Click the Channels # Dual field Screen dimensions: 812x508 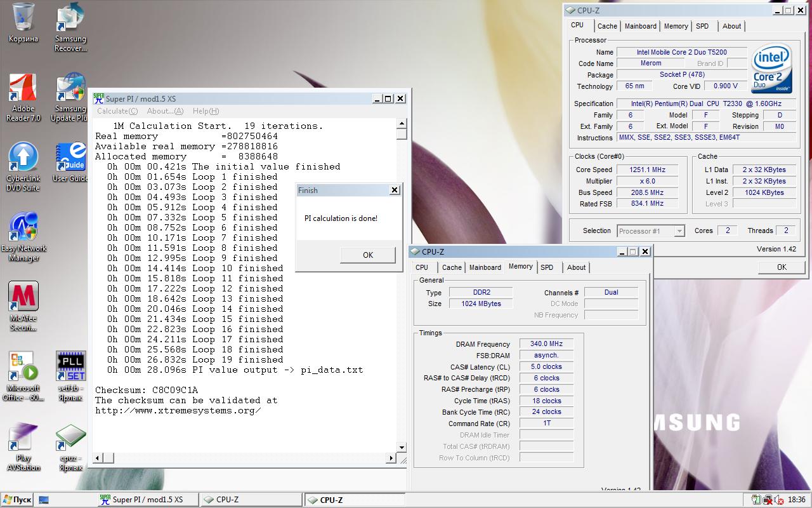coord(611,292)
